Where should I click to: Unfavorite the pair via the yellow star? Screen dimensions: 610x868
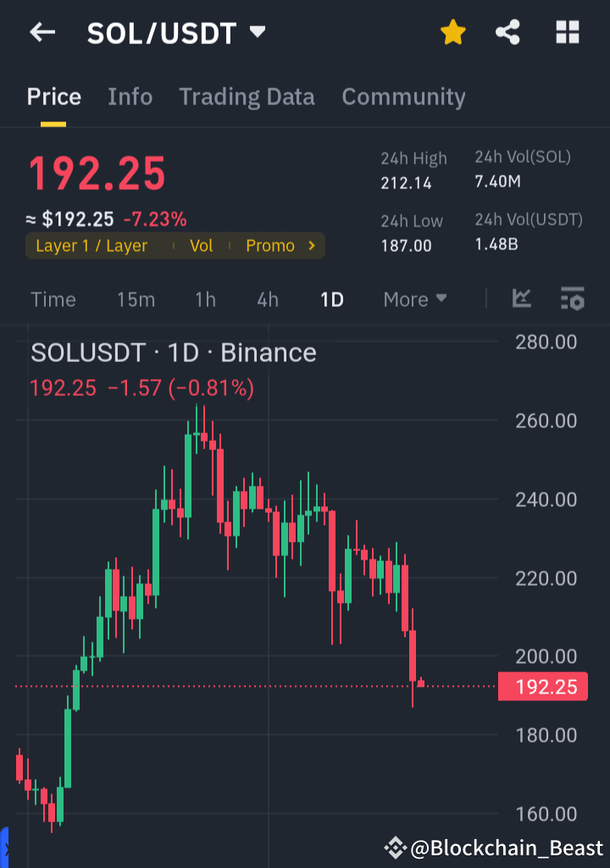point(452,32)
